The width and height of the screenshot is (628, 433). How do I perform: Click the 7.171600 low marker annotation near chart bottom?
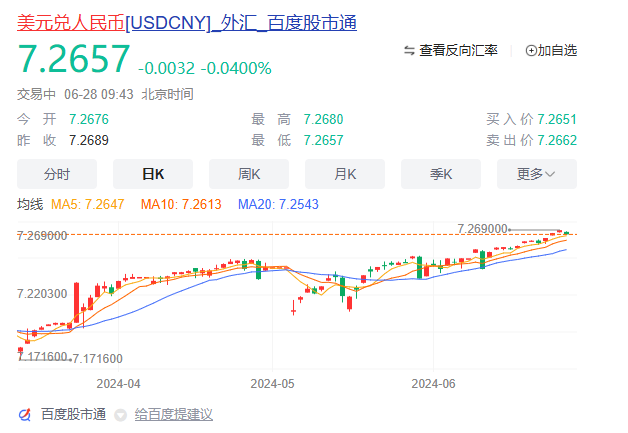(97, 358)
